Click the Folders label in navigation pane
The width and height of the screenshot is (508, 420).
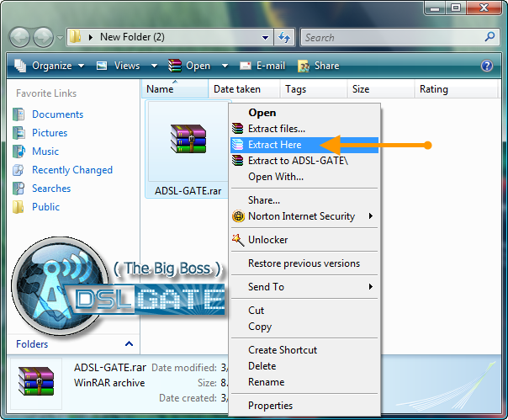(x=32, y=344)
